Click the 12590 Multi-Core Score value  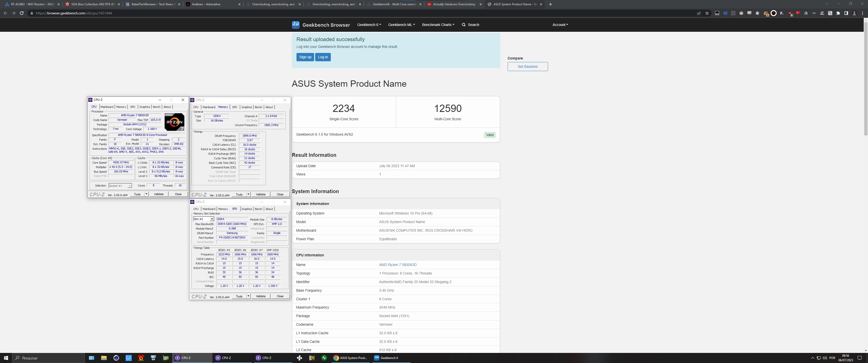pos(447,108)
